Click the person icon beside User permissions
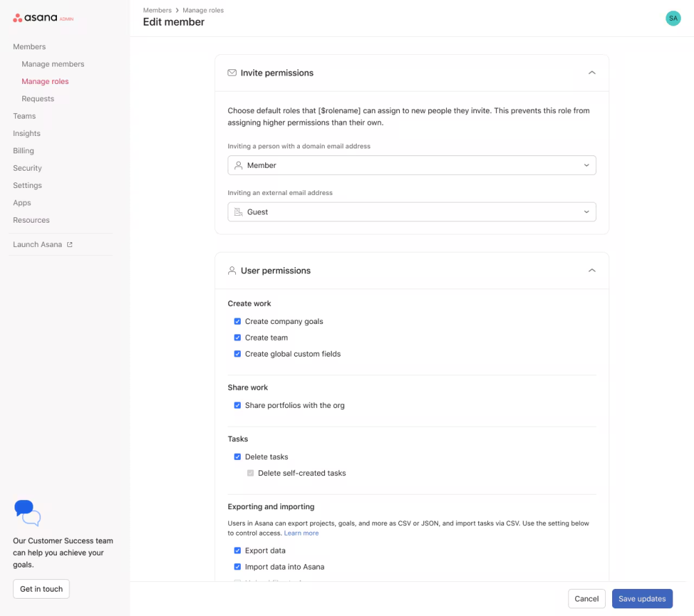Screen dimensions: 694x616 click(x=232, y=271)
